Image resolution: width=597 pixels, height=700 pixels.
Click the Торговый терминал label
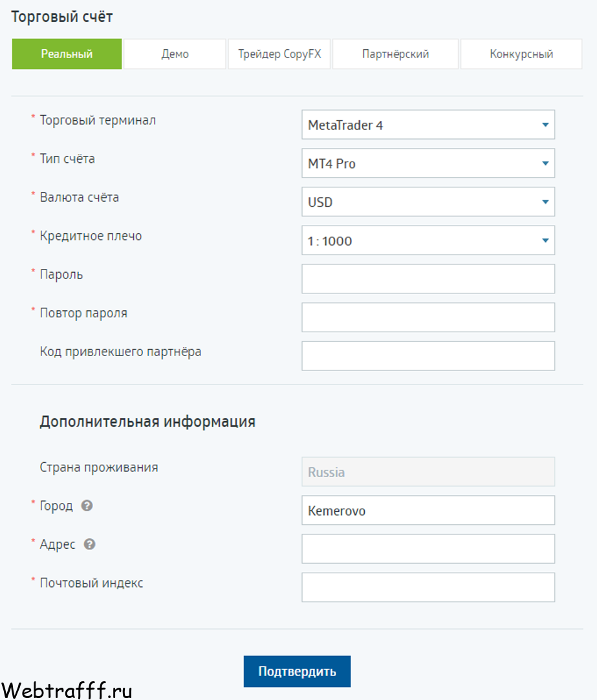point(98,120)
